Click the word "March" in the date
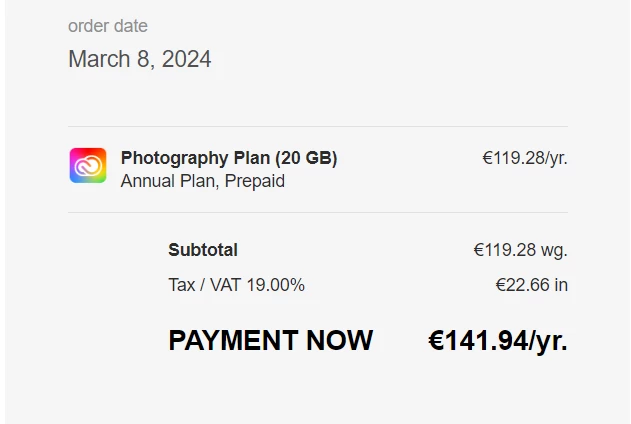The width and height of the screenshot is (631, 424). pyautogui.click(x=99, y=59)
